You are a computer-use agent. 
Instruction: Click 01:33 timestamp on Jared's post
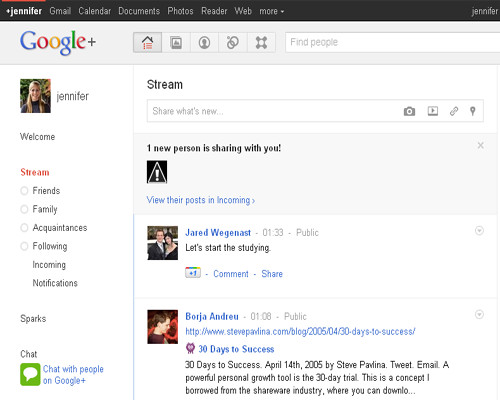coord(273,232)
